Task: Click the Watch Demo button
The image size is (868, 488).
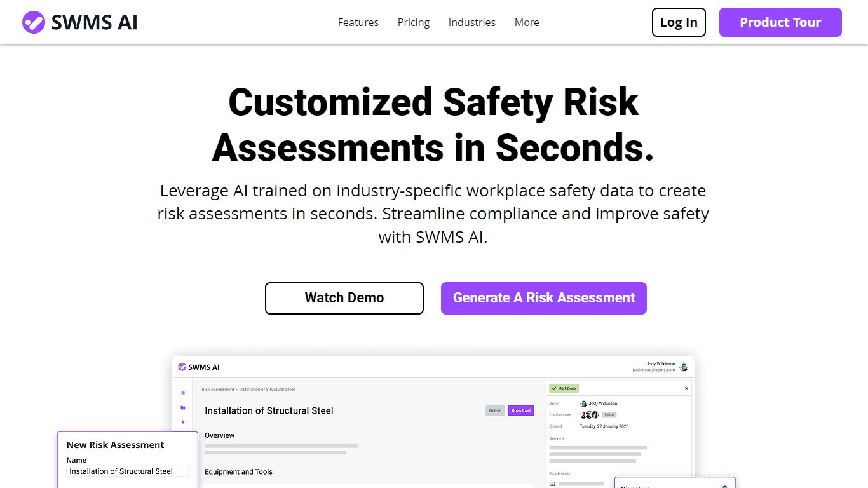Action: click(x=344, y=298)
